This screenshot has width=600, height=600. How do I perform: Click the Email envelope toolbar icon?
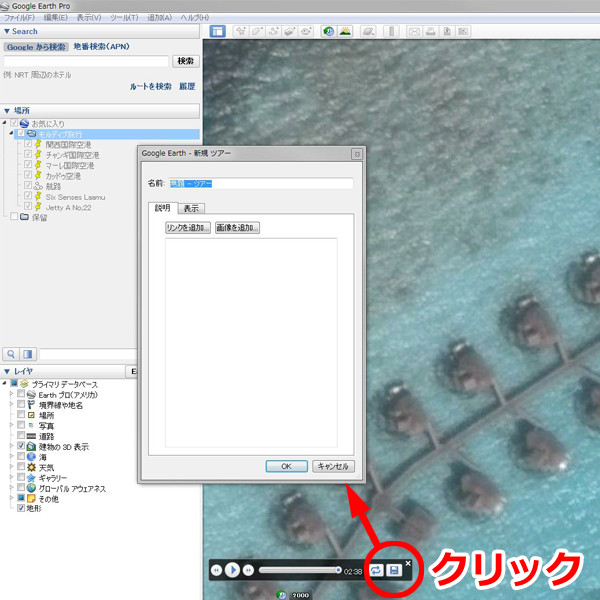coord(414,31)
